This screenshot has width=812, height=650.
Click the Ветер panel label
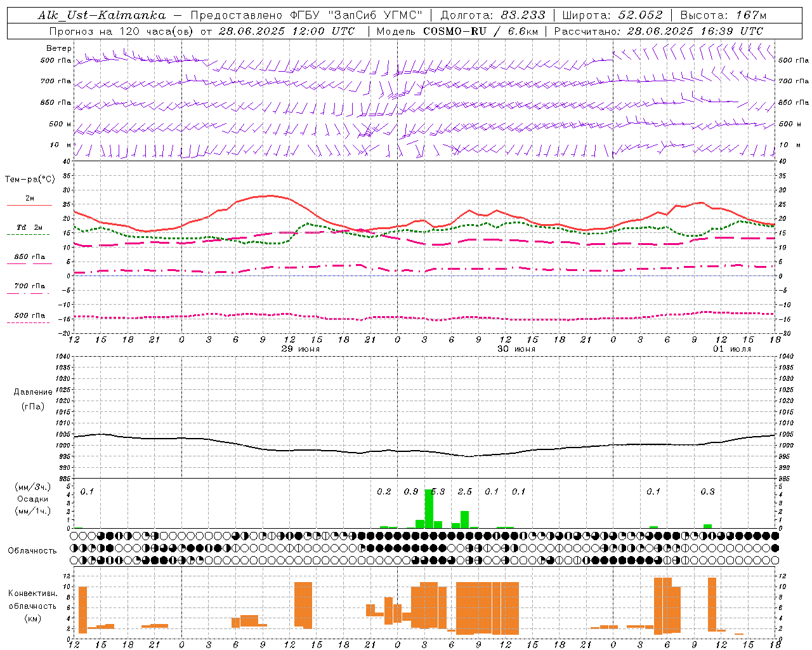tap(59, 48)
